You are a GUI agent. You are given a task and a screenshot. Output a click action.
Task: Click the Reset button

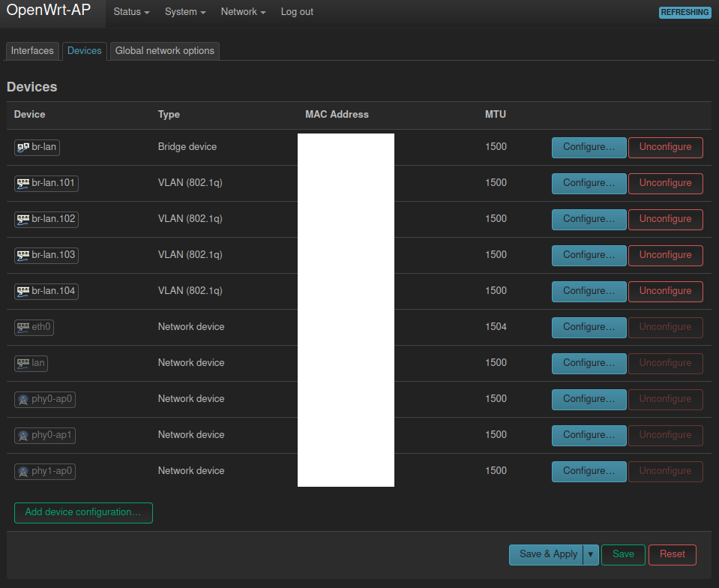(673, 554)
